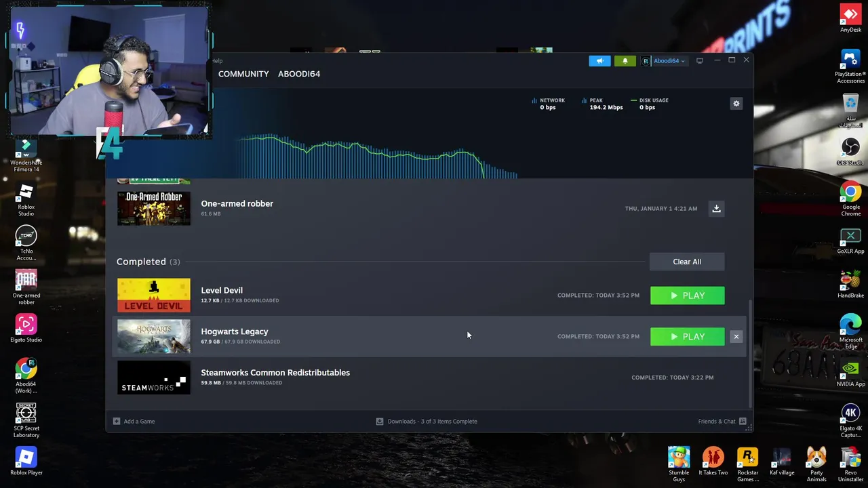Open AnyDesk desktop icon

tap(850, 19)
